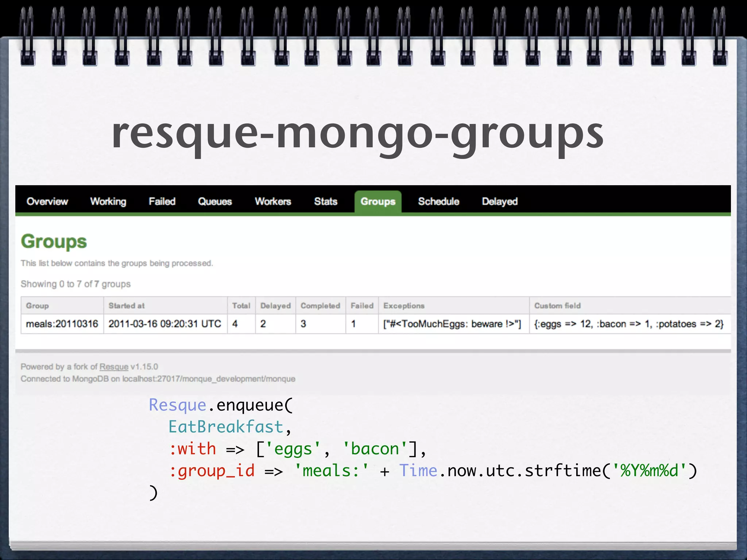Click 'This list below contains the groups' description

[x=117, y=263]
